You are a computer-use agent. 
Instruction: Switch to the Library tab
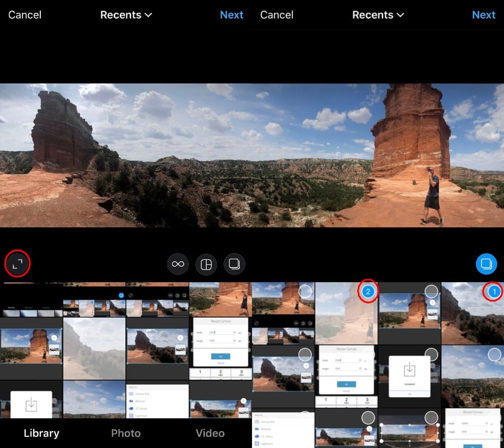[x=41, y=433]
